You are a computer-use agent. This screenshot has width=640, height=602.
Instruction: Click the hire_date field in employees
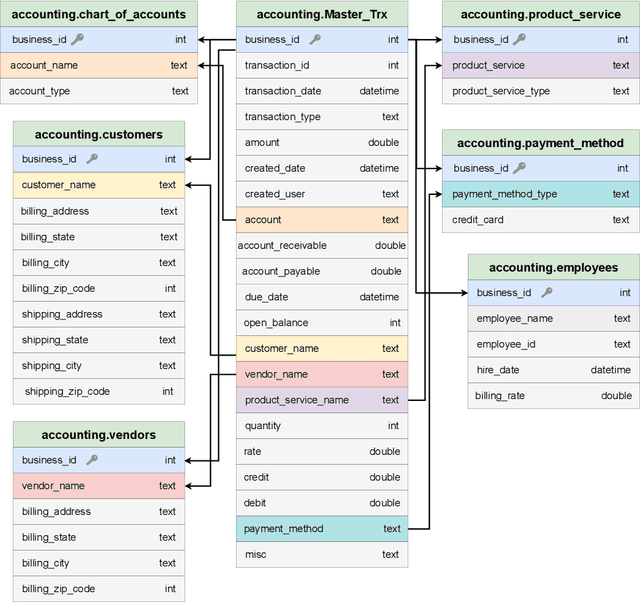pyautogui.click(x=553, y=370)
